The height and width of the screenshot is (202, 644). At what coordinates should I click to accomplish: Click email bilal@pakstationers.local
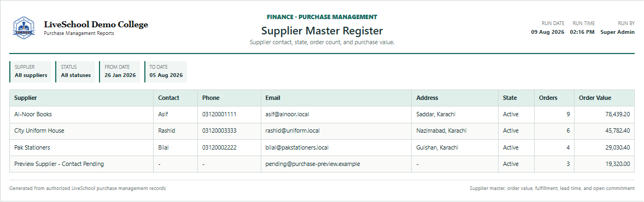coord(297,147)
